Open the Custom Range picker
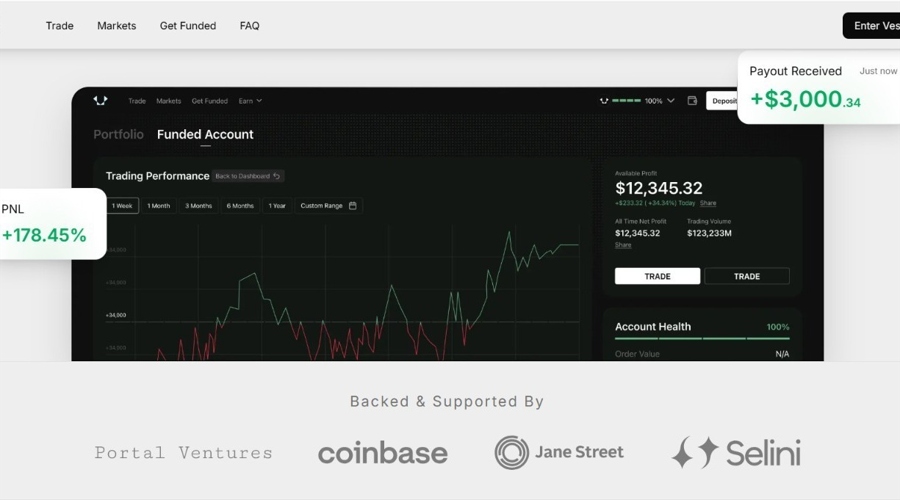900x500 pixels. click(328, 206)
